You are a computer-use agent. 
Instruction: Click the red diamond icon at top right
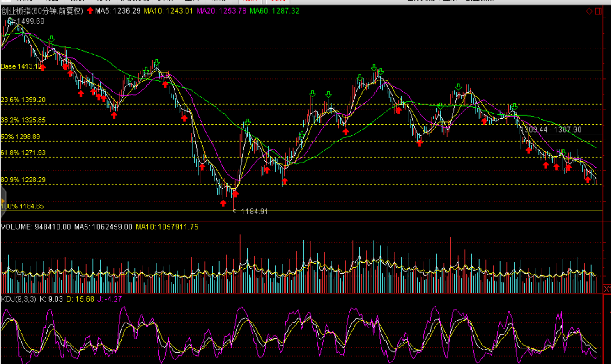(x=589, y=11)
